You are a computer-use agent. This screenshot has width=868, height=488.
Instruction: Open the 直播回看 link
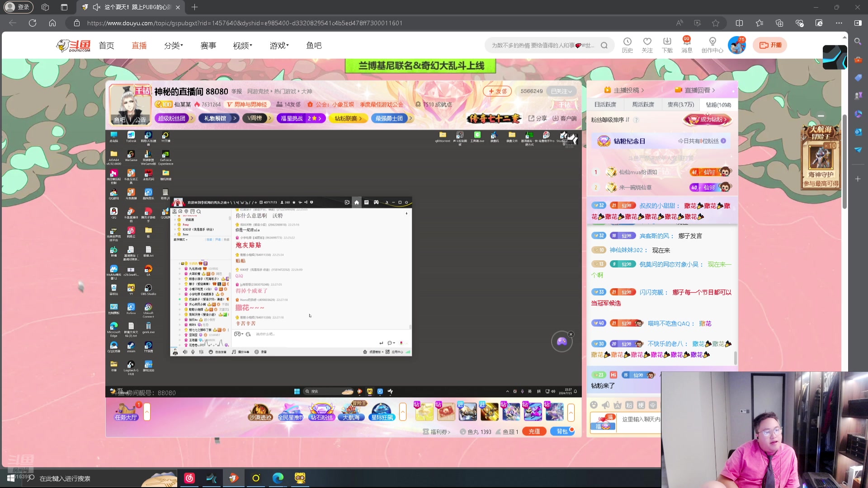pos(695,90)
